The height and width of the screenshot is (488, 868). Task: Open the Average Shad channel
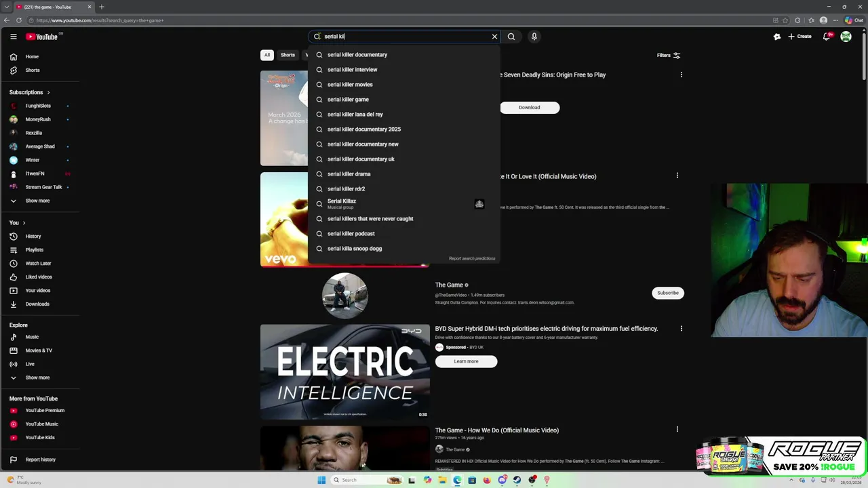[x=41, y=146]
